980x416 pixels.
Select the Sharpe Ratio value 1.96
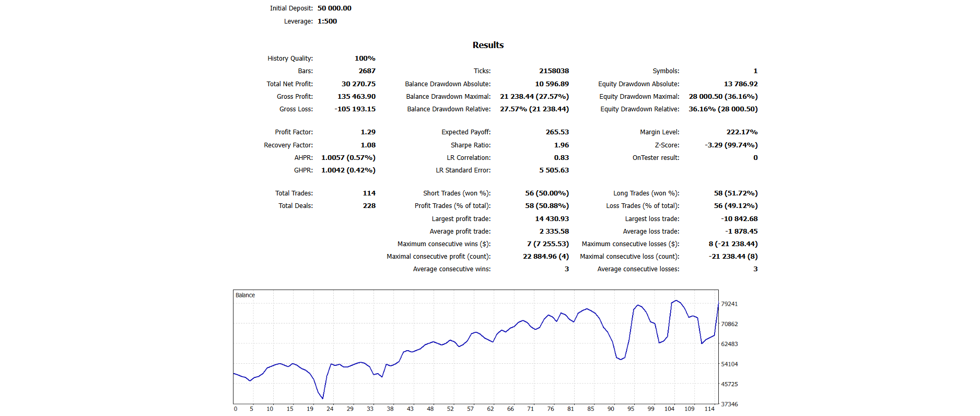(561, 145)
